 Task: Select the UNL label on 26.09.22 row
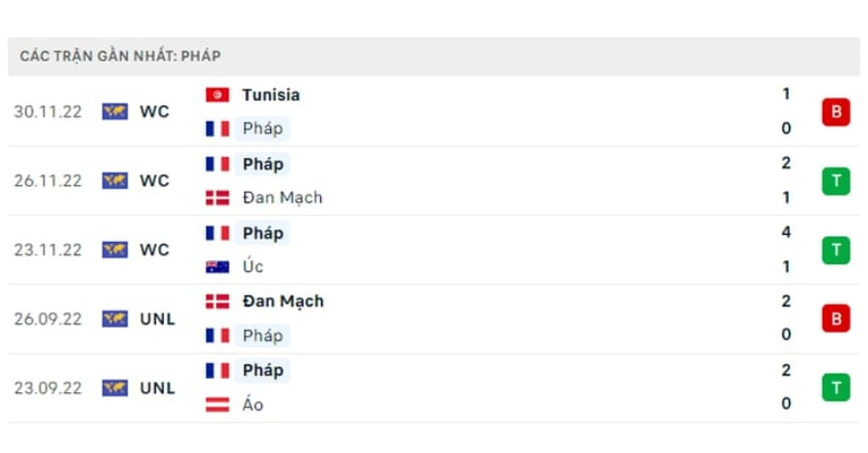tap(157, 319)
